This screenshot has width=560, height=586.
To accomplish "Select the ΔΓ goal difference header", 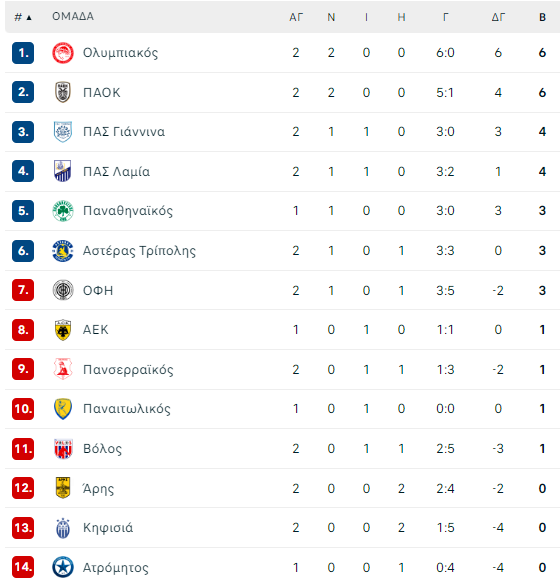I will 498,17.
